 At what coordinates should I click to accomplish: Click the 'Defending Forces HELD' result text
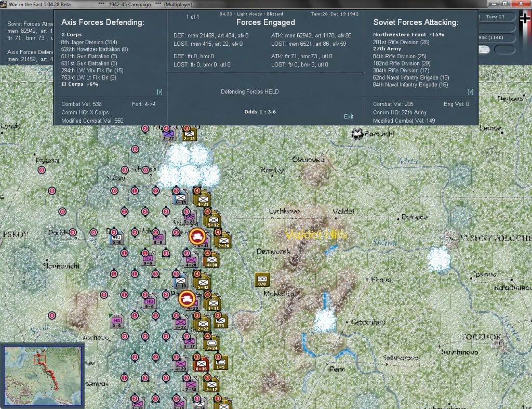[250, 91]
